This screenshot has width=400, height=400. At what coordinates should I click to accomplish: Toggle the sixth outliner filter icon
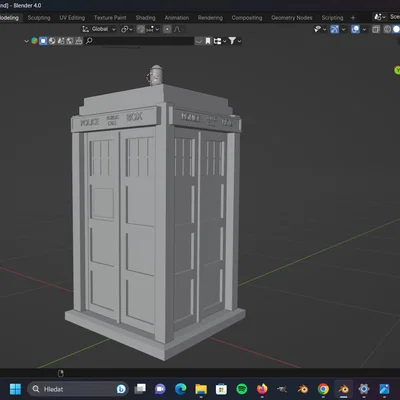click(x=79, y=41)
